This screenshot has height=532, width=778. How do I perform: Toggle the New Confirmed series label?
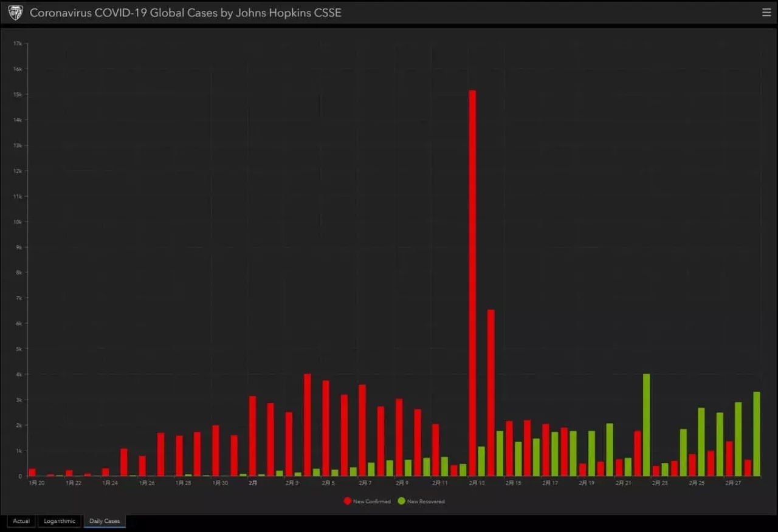(x=371, y=502)
